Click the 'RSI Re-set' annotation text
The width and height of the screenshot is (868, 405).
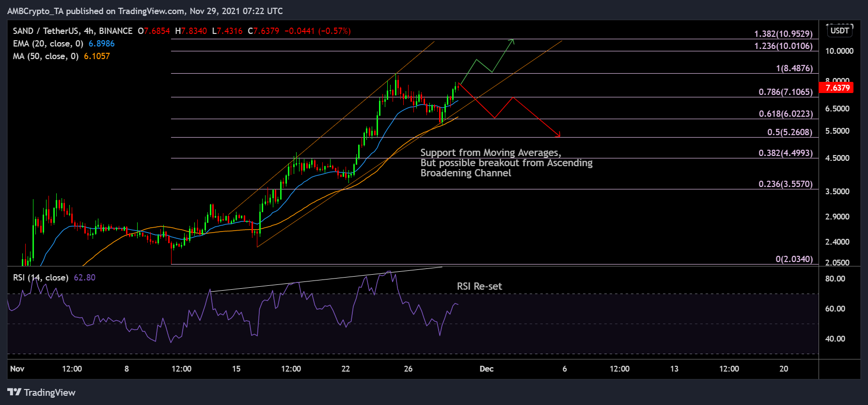(479, 286)
